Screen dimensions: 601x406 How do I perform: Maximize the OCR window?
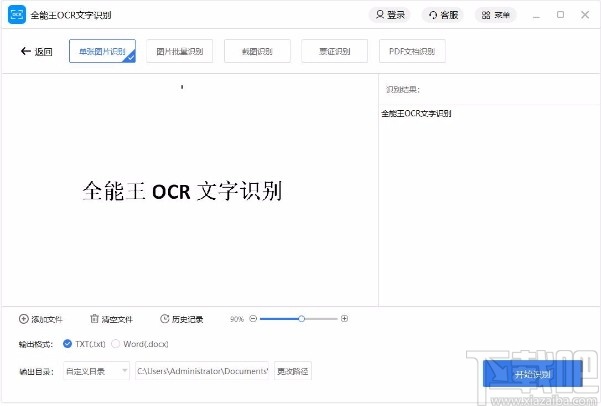tap(560, 15)
